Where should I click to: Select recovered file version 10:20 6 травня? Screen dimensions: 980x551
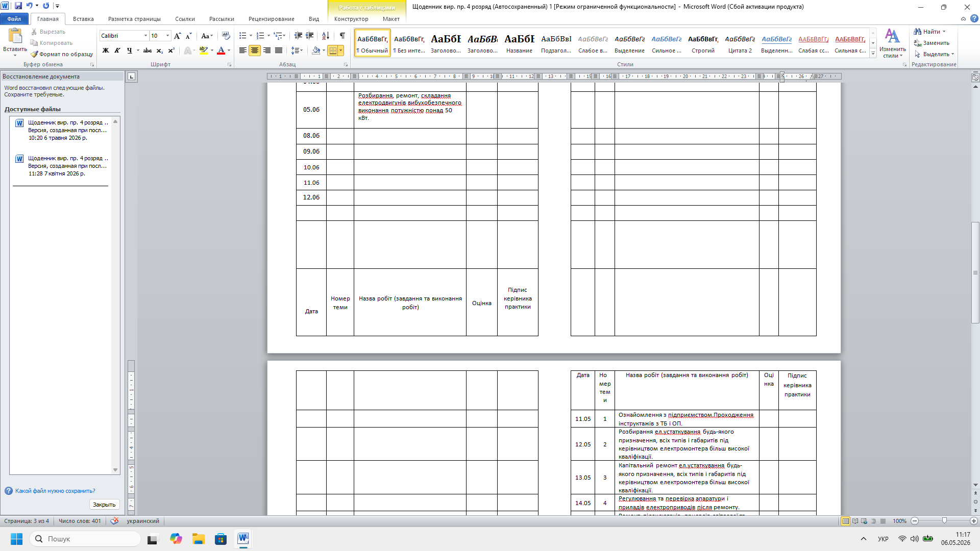click(61, 130)
